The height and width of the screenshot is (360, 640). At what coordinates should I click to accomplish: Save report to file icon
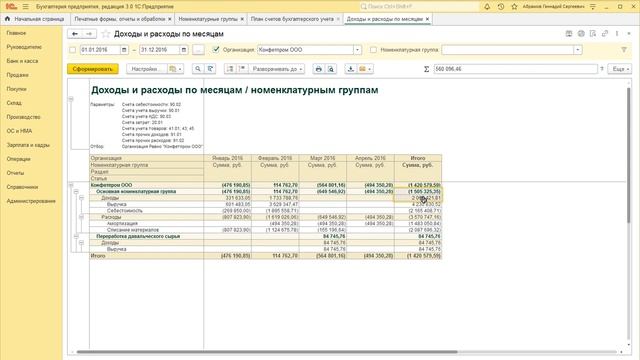[351, 69]
